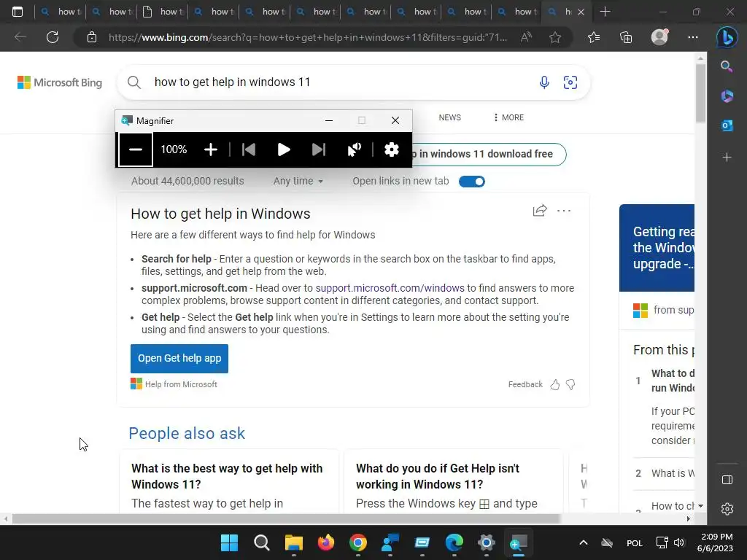Activate Read aloud icon in address bar
747x560 pixels.
pyautogui.click(x=526, y=37)
